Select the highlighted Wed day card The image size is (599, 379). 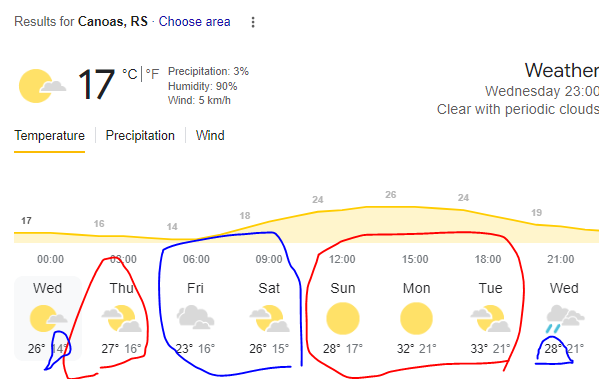click(x=48, y=318)
